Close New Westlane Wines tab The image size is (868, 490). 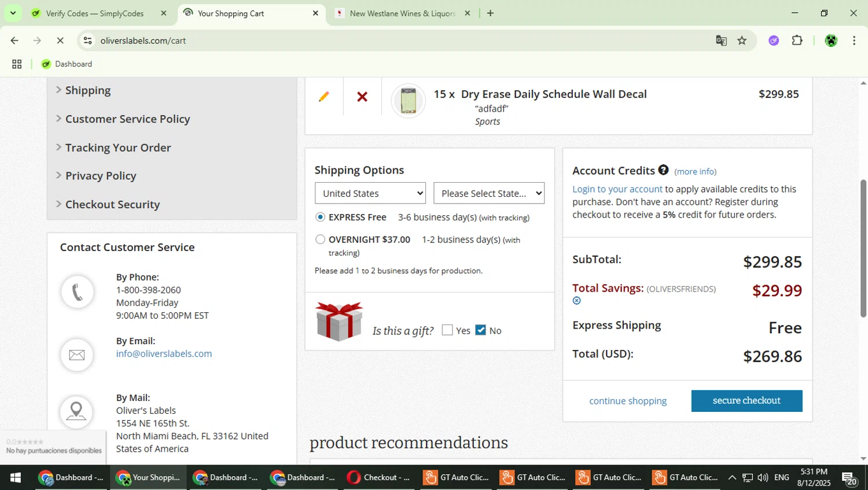(468, 13)
